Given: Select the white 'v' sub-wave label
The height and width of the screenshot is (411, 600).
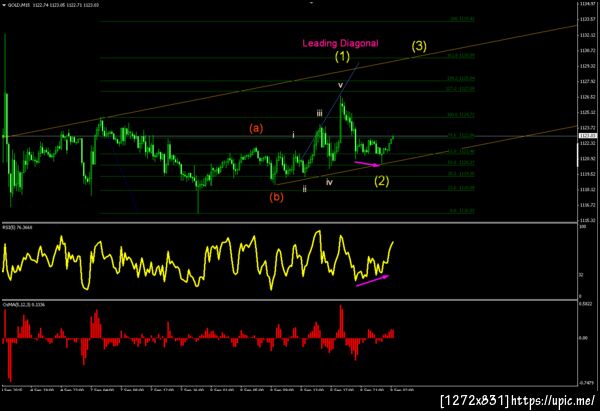Looking at the screenshot, I should point(340,85).
